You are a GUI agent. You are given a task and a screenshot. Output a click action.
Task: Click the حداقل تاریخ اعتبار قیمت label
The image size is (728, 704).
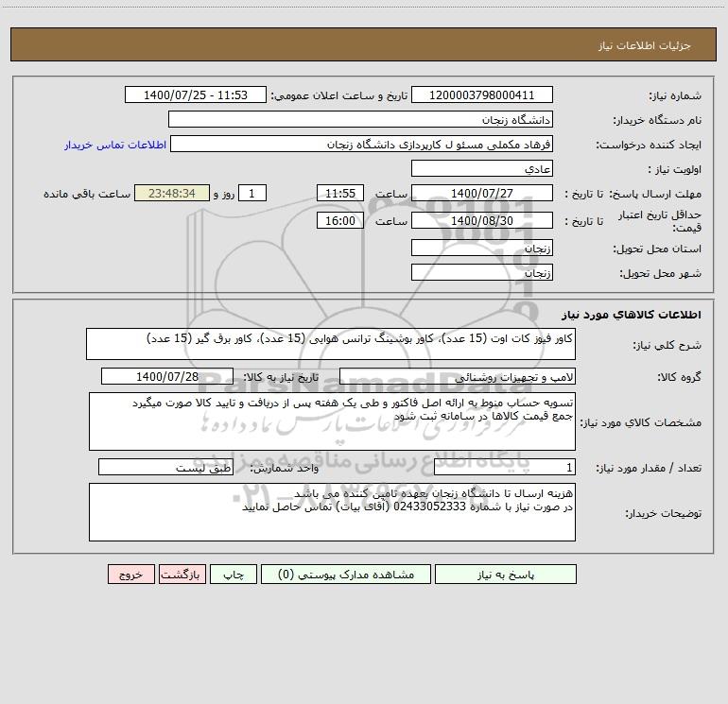pyautogui.click(x=660, y=221)
